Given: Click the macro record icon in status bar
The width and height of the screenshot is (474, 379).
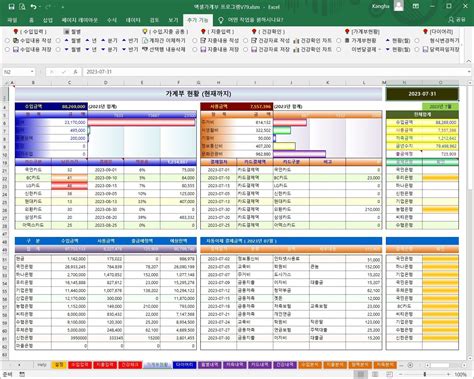Looking at the screenshot, I should [x=22, y=374].
